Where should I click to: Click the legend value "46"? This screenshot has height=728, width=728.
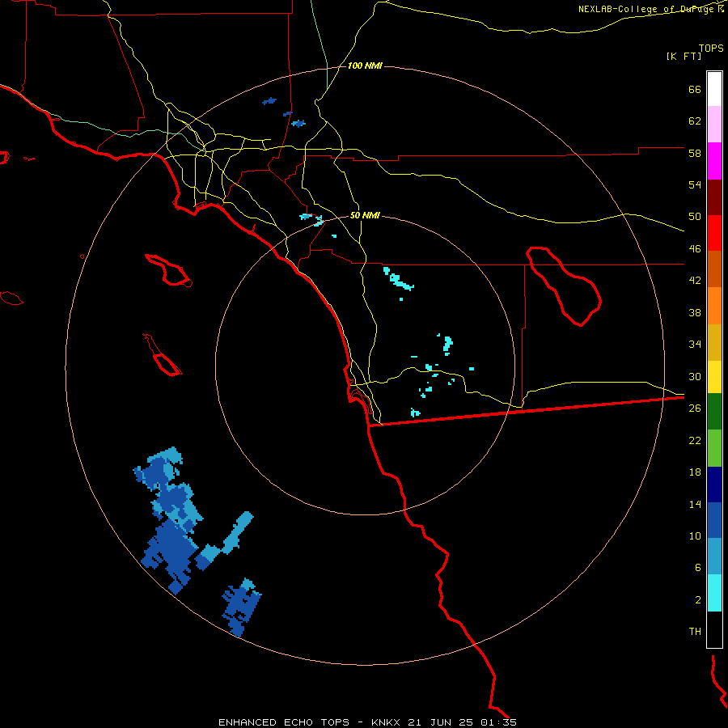pos(695,248)
